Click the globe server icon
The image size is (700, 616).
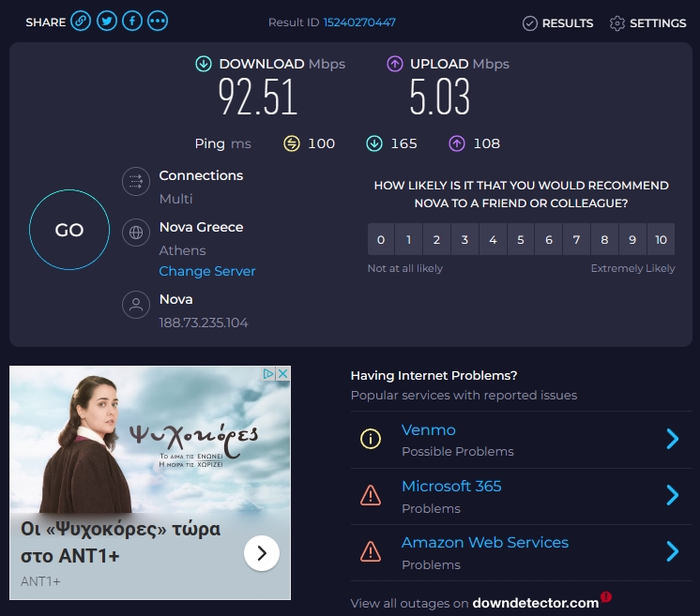(136, 233)
